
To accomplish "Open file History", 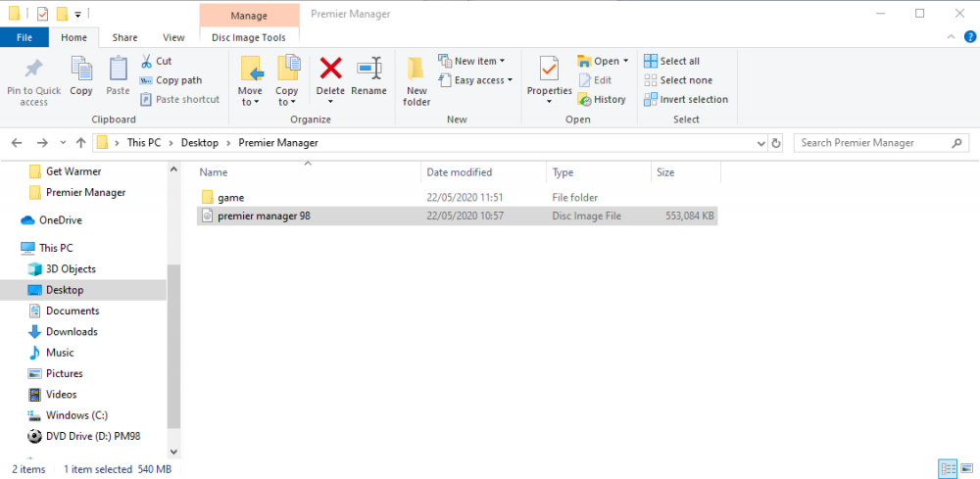I will click(x=602, y=99).
